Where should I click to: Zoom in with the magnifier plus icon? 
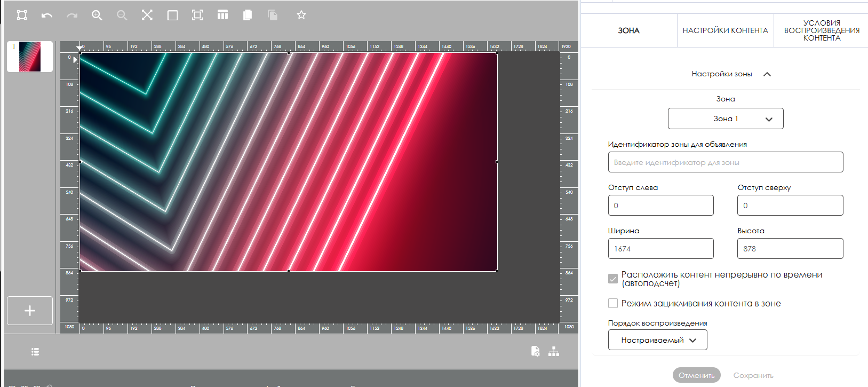click(x=97, y=15)
